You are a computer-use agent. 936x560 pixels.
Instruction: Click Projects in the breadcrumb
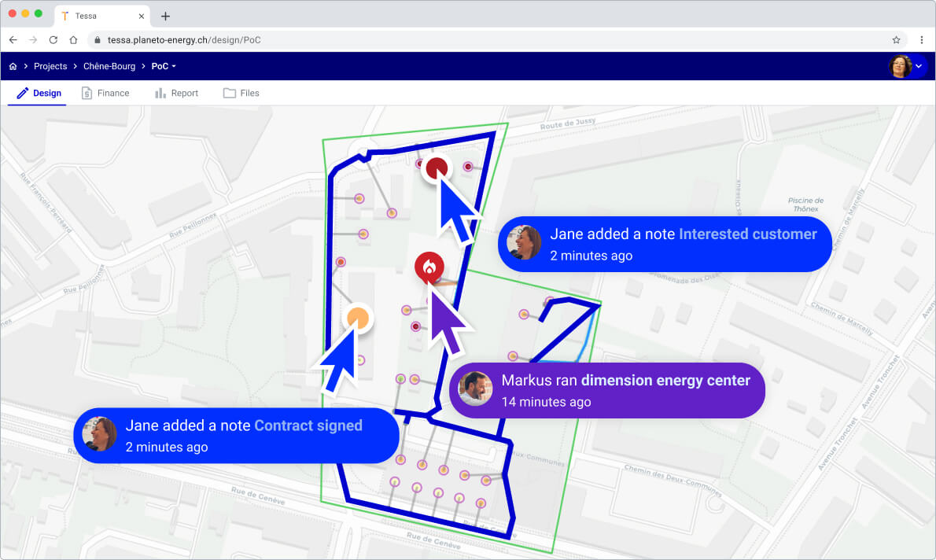click(50, 67)
